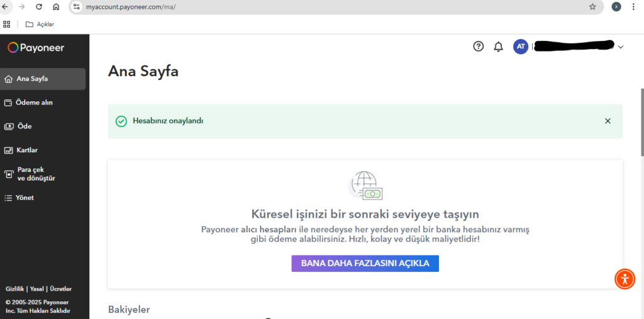Viewport: 644px width, 319px height.
Task: Click the browser forward arrow
Action: (22, 6)
